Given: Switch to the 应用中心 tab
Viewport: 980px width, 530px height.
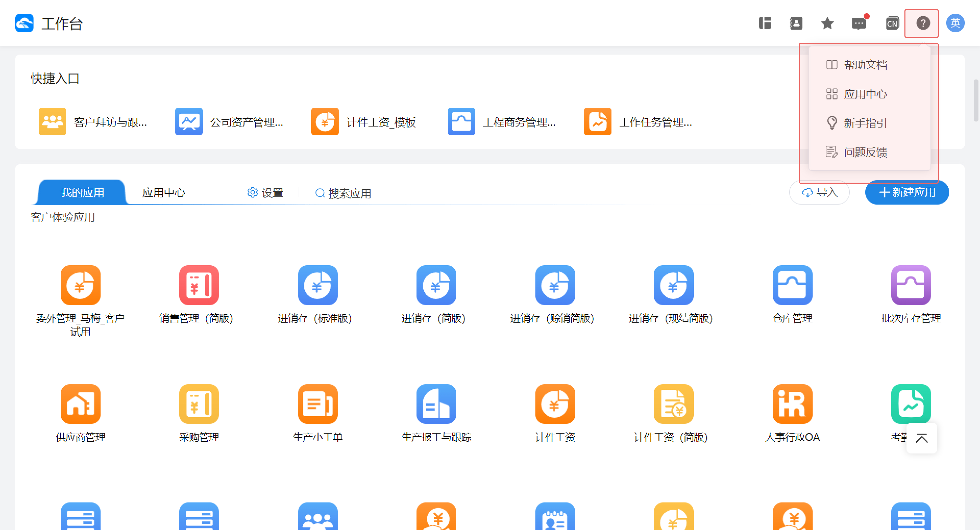Looking at the screenshot, I should coord(164,193).
